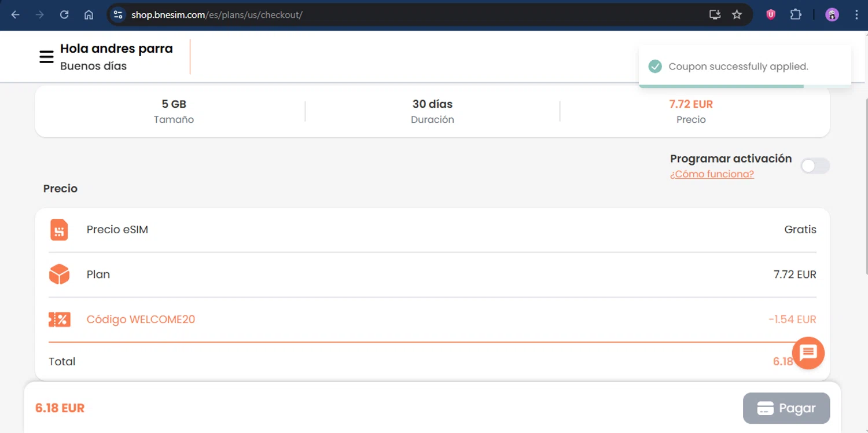
Task: Click the Pagar button
Action: click(786, 408)
